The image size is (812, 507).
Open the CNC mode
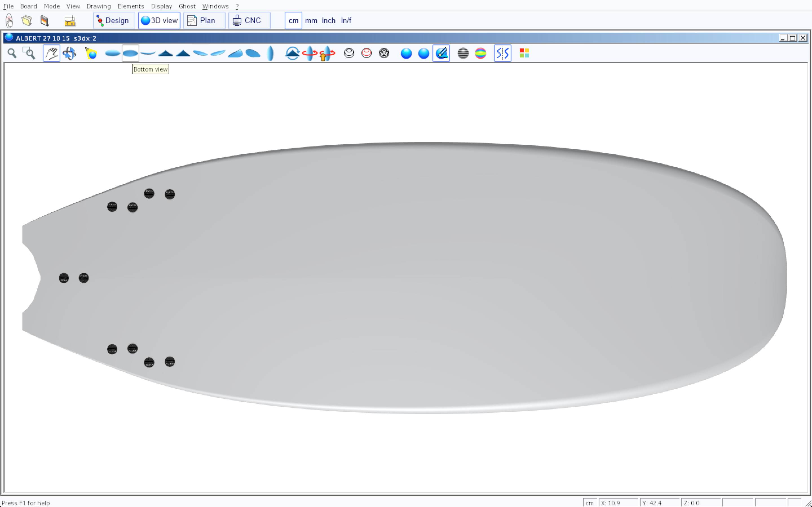point(249,21)
